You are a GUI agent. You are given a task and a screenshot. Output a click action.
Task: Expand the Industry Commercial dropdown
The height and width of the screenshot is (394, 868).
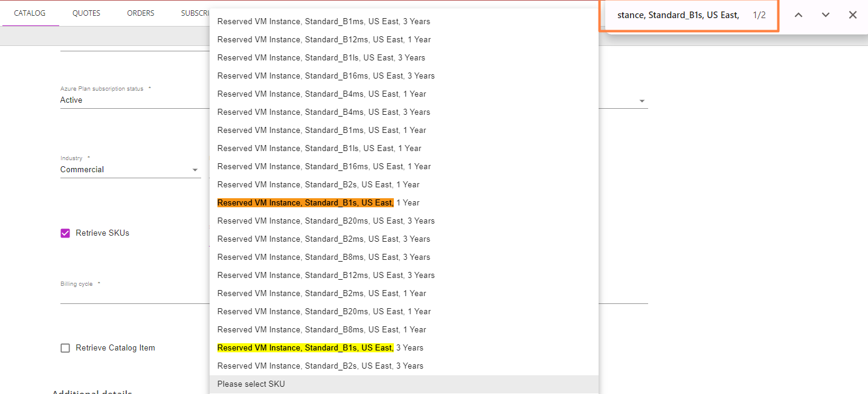click(130, 170)
